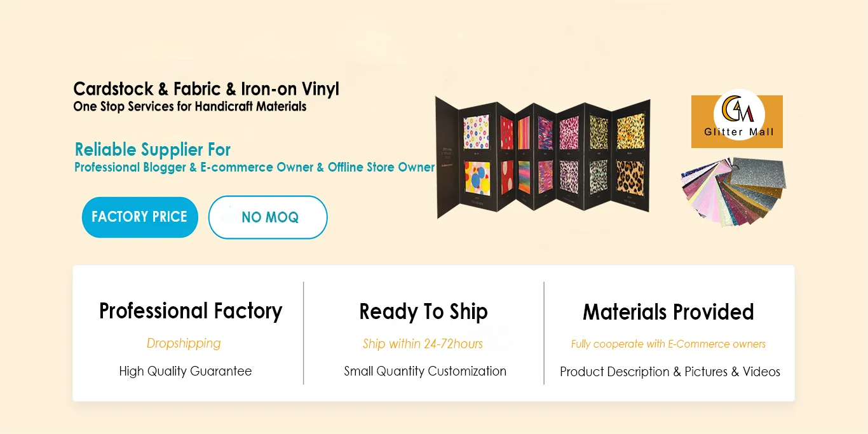Open the Dropshipping link
Image resolution: width=868 pixels, height=434 pixels.
point(184,344)
